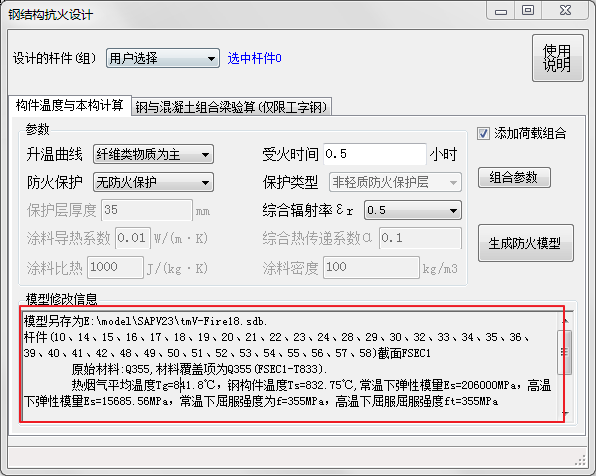Viewport: 596px width, 476px height.
Task: Select 构件温度与本构计算 tab
Action: click(70, 105)
